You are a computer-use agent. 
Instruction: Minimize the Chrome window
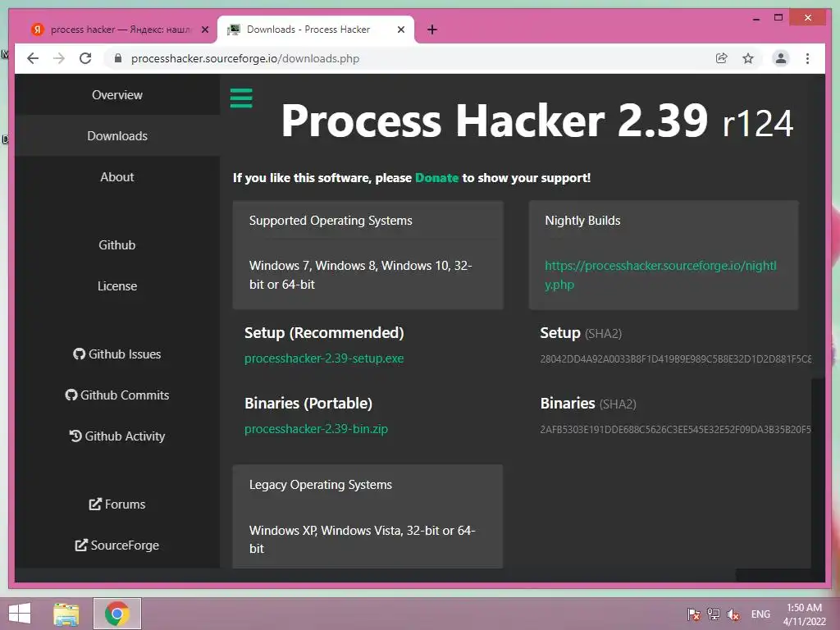[x=756, y=18]
